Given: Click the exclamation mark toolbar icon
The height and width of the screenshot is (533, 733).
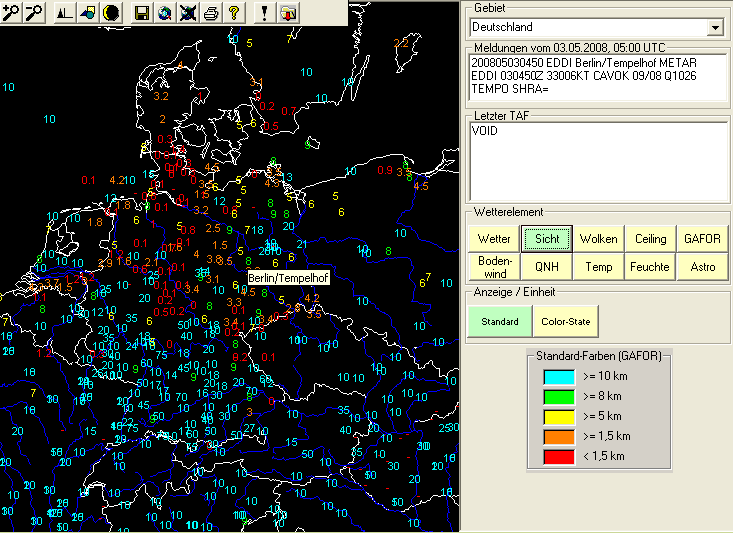Looking at the screenshot, I should 264,12.
